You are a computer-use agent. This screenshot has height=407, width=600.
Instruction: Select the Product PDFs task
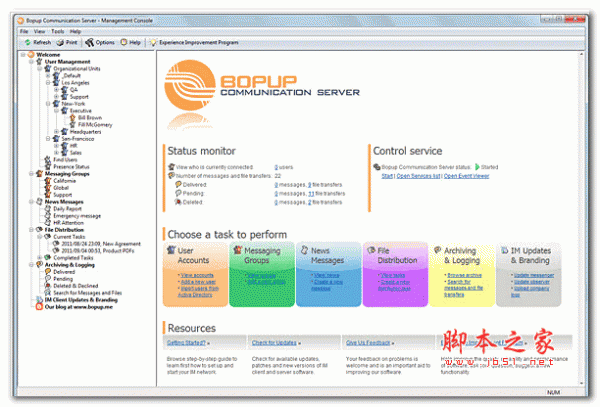coord(98,251)
